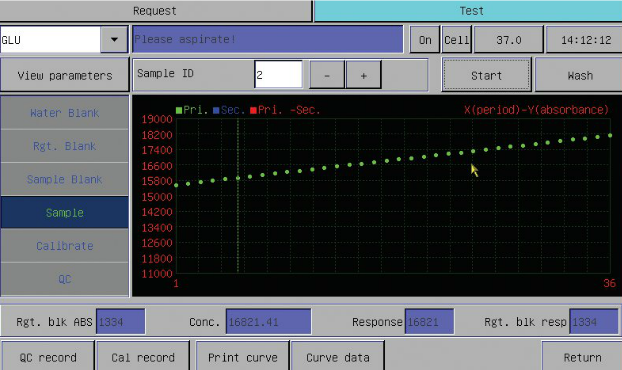The image size is (622, 370).
Task: Switch to the Request tab
Action: tap(155, 11)
